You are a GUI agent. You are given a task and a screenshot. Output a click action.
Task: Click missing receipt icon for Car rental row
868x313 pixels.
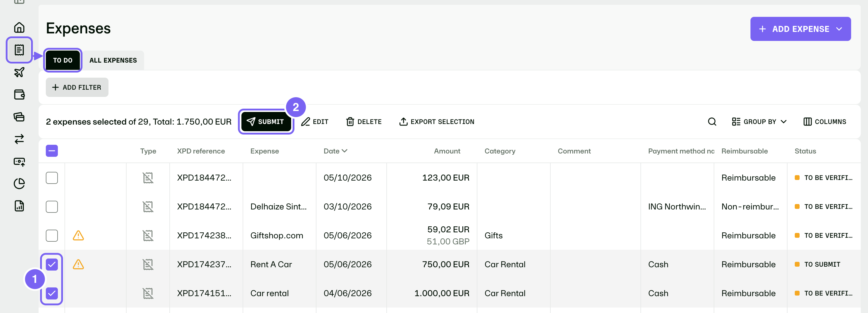(148, 293)
